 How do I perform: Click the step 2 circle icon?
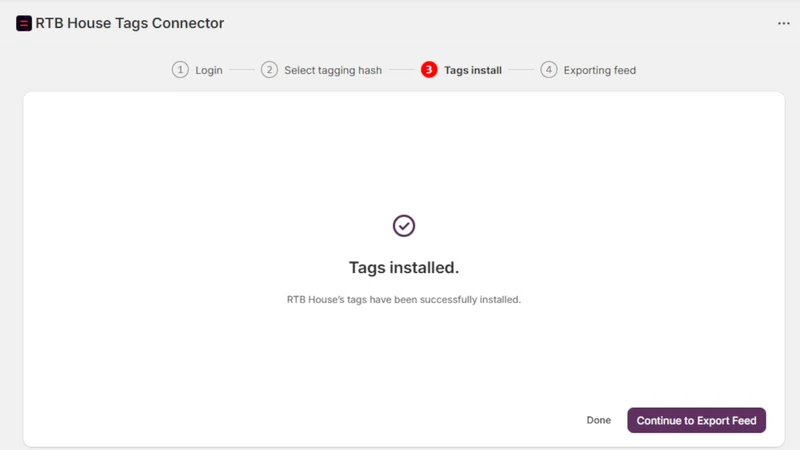pos(269,70)
